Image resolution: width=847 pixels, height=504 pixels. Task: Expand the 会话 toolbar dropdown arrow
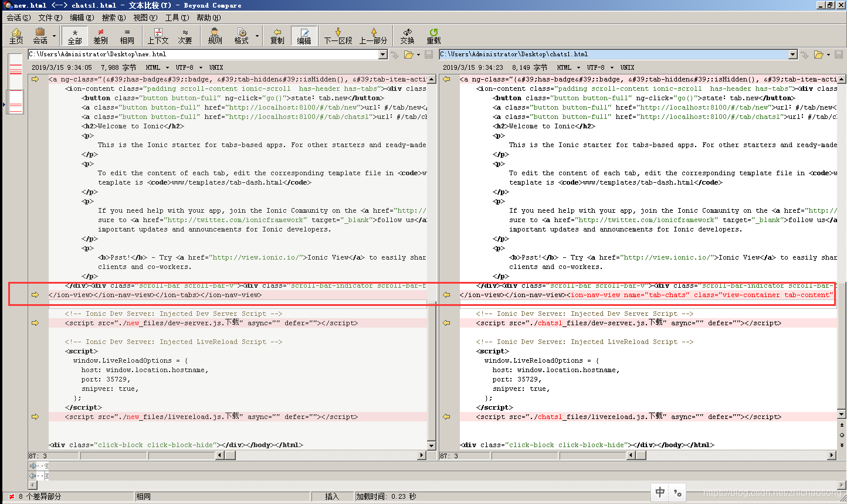pyautogui.click(x=54, y=36)
